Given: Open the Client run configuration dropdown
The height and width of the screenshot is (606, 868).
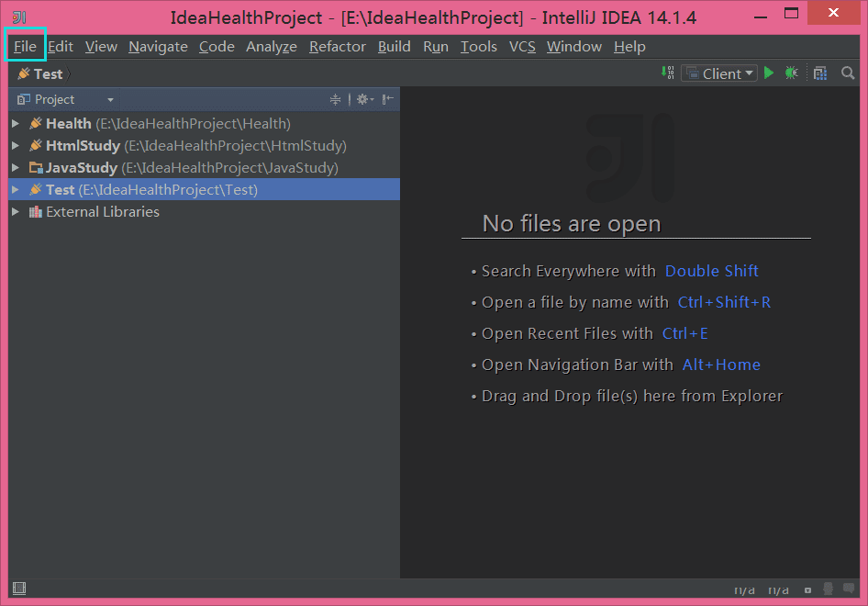Looking at the screenshot, I should pyautogui.click(x=719, y=73).
